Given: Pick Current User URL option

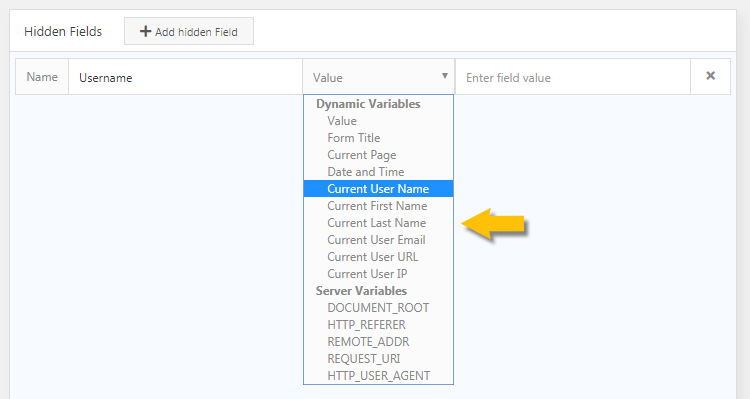Looking at the screenshot, I should [x=378, y=257].
